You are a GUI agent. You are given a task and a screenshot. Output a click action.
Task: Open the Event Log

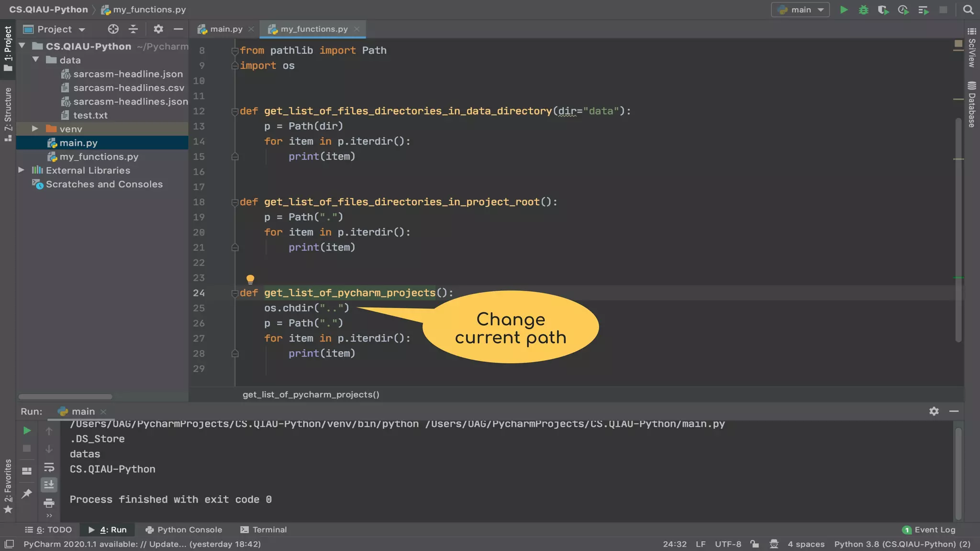(x=929, y=529)
